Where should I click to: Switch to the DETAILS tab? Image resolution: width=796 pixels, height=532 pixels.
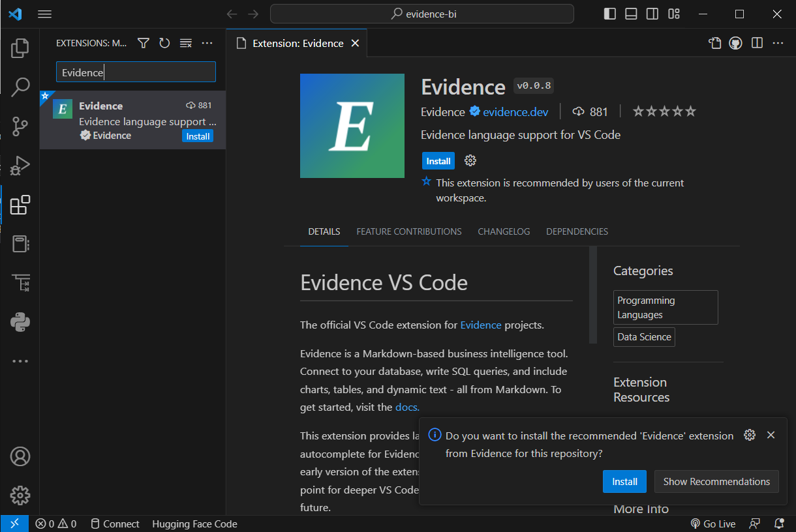point(324,231)
